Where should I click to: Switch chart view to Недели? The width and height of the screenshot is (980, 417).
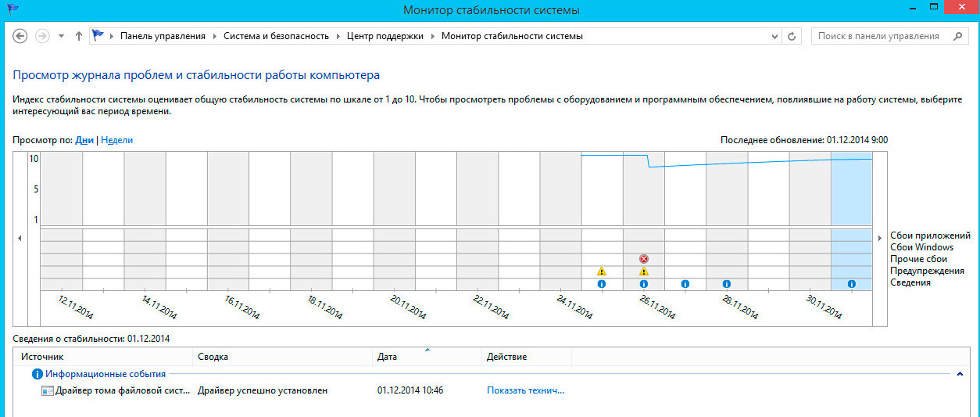coord(117,140)
